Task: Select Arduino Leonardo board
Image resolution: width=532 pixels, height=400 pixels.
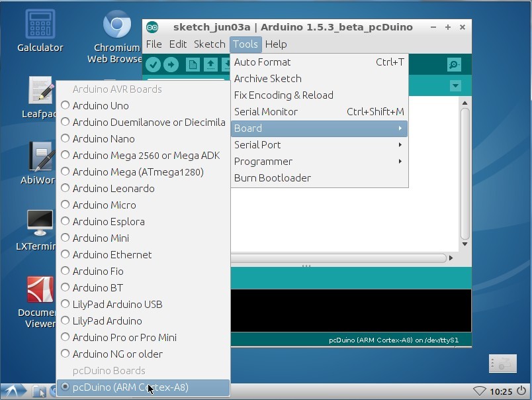Action: tap(143, 189)
